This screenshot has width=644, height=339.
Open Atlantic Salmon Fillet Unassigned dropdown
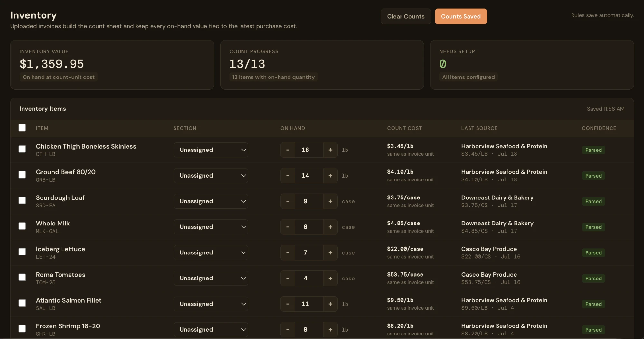pos(211,304)
